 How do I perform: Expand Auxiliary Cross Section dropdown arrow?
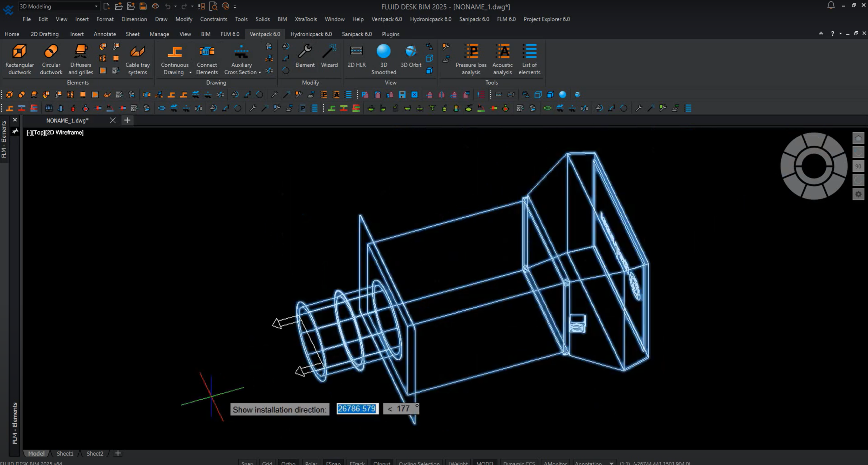[x=260, y=72]
